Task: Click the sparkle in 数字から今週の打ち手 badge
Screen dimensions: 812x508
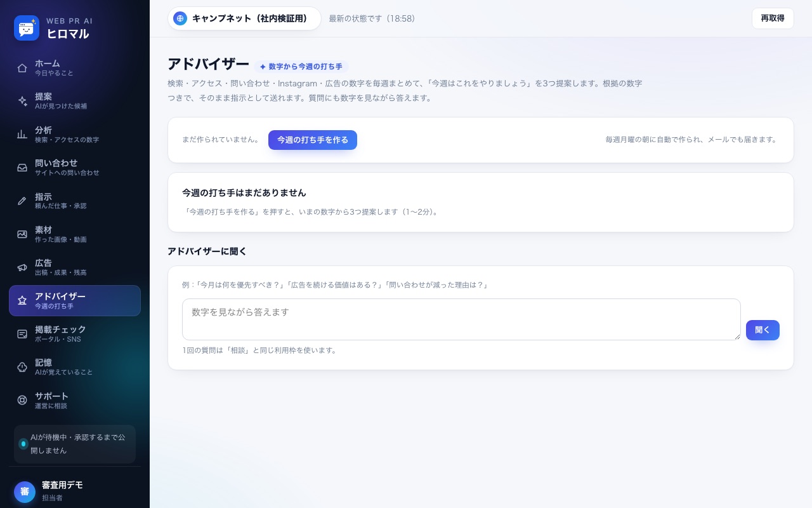Action: pyautogui.click(x=263, y=67)
